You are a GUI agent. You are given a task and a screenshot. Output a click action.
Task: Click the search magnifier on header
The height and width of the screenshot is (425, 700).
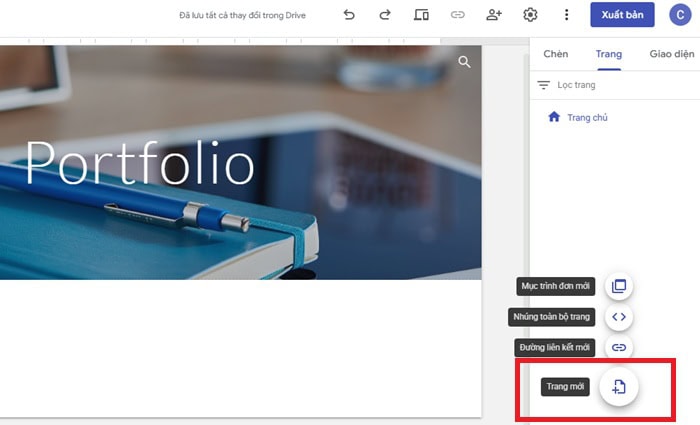click(x=464, y=62)
